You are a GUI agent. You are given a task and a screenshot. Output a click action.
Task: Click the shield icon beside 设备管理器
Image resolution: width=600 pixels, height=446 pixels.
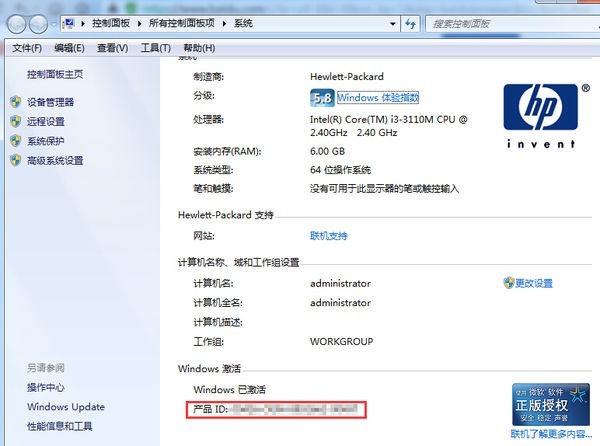pos(15,102)
